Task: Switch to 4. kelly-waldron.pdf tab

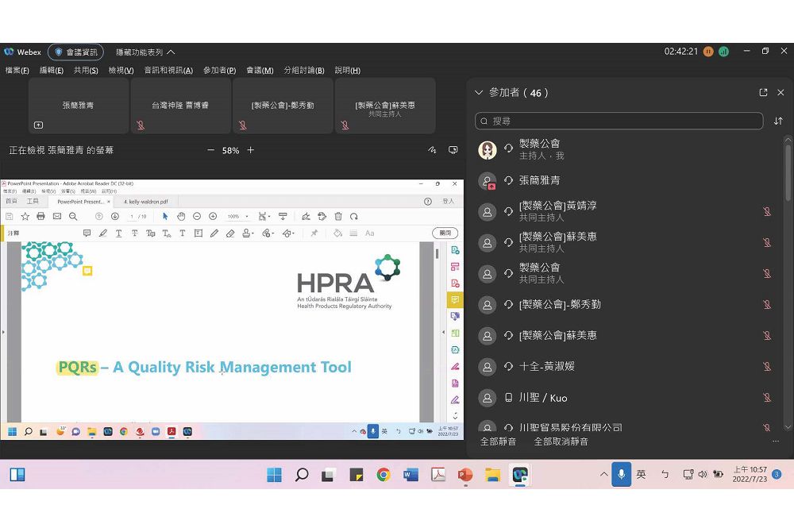Action: point(146,202)
